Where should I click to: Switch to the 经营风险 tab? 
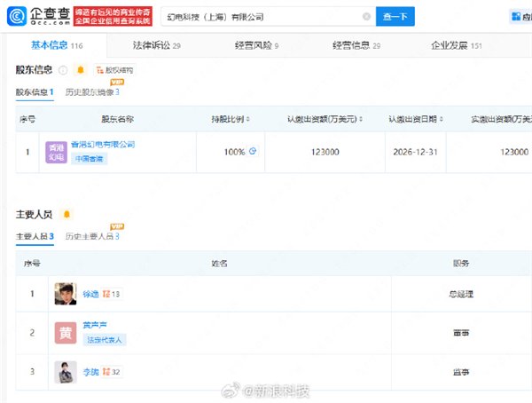click(x=256, y=45)
